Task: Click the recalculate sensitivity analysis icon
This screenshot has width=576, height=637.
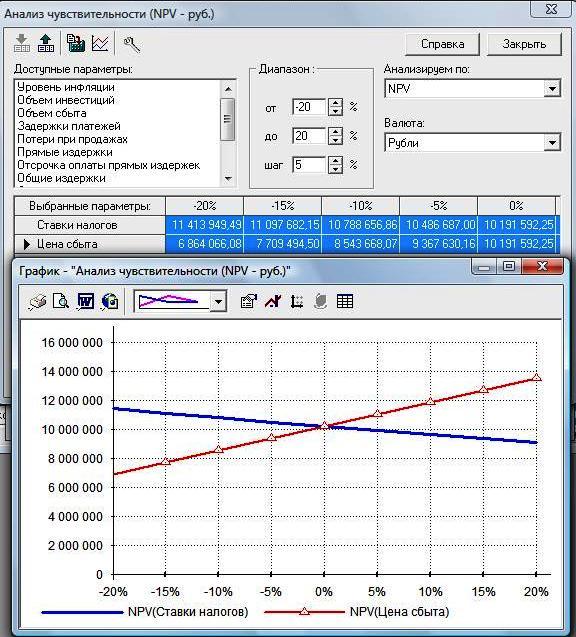Action: pos(76,43)
